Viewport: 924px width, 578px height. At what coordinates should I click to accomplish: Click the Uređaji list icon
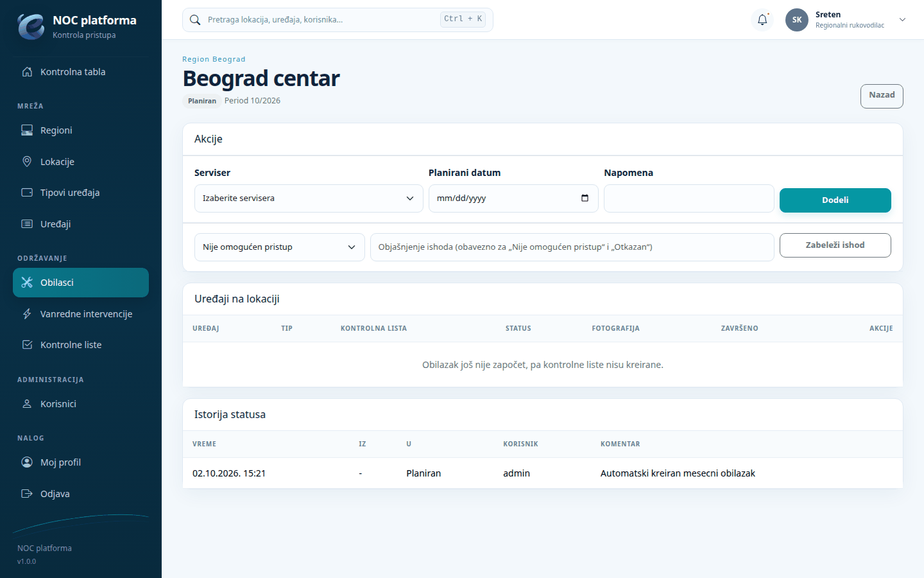(27, 224)
